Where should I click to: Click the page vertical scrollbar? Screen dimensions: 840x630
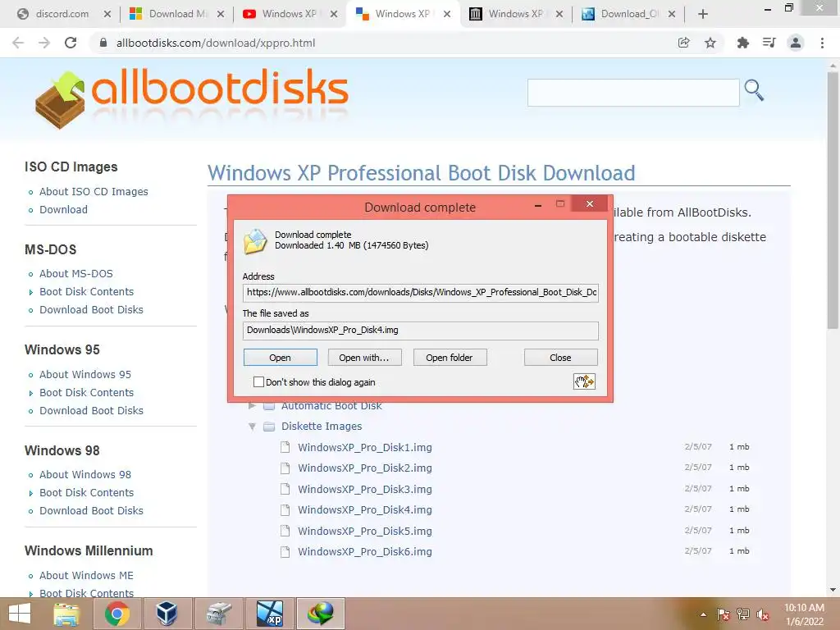pyautogui.click(x=833, y=201)
